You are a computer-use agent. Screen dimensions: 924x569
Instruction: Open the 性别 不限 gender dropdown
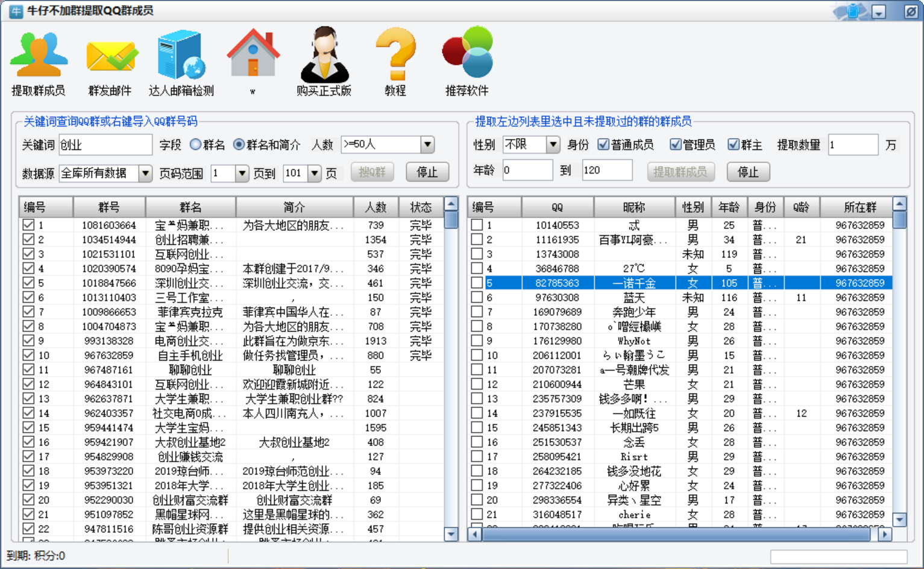click(x=552, y=144)
